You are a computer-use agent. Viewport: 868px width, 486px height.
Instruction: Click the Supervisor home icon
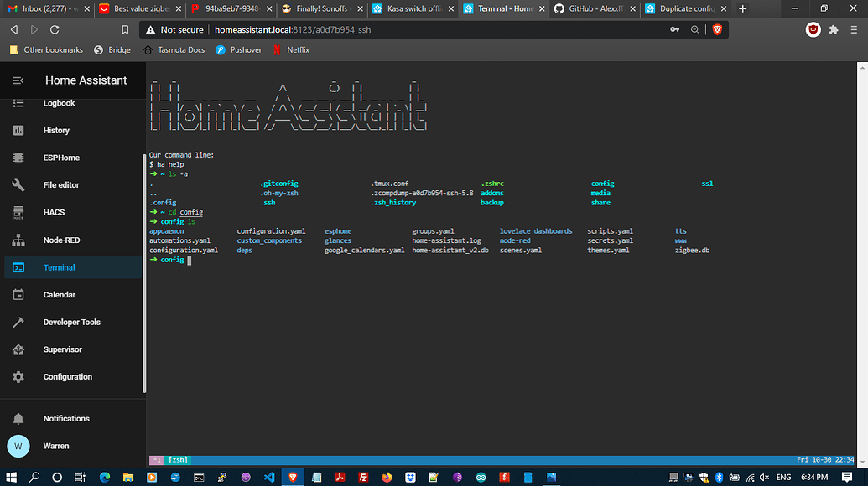point(18,349)
